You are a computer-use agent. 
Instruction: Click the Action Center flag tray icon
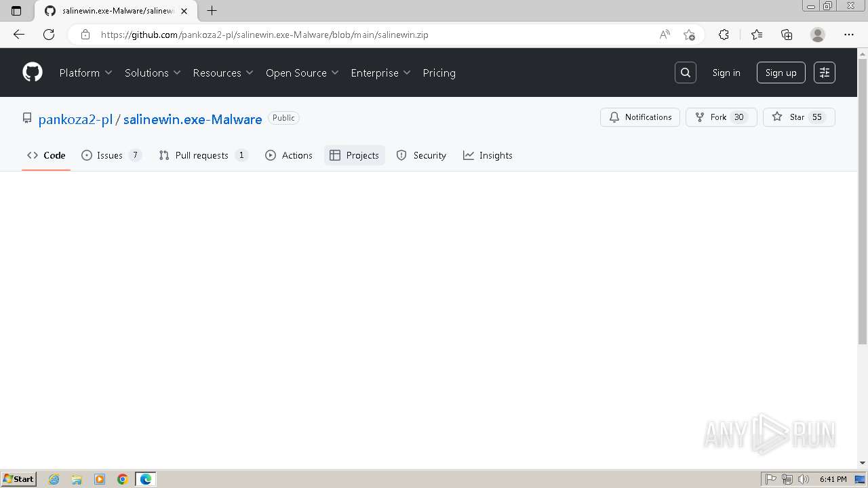771,479
